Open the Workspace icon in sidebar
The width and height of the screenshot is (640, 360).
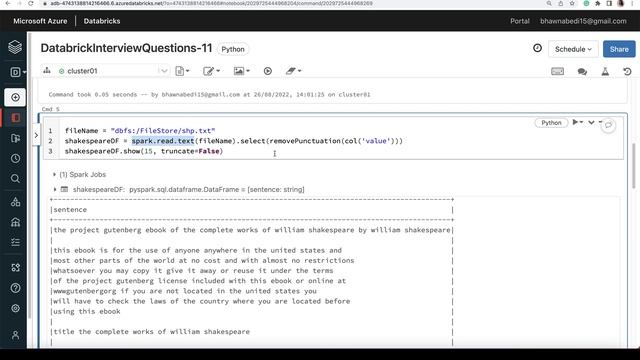16,118
